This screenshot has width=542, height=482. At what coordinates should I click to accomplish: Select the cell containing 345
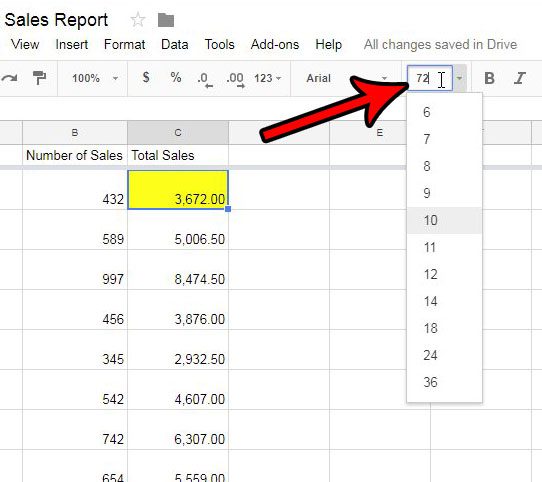[75, 350]
